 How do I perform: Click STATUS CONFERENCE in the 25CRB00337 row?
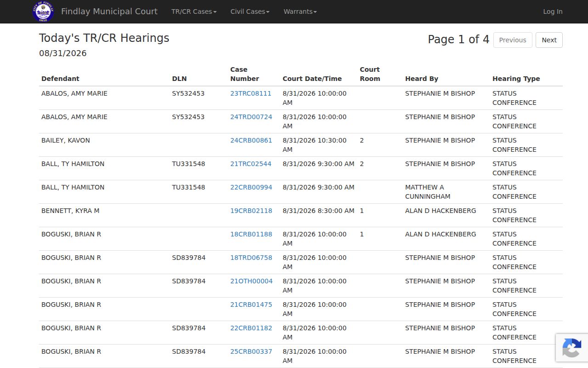point(514,356)
